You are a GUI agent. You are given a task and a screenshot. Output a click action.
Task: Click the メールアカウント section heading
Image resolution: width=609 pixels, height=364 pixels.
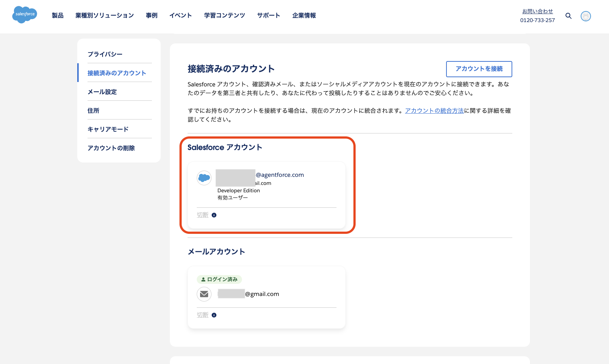(x=216, y=251)
